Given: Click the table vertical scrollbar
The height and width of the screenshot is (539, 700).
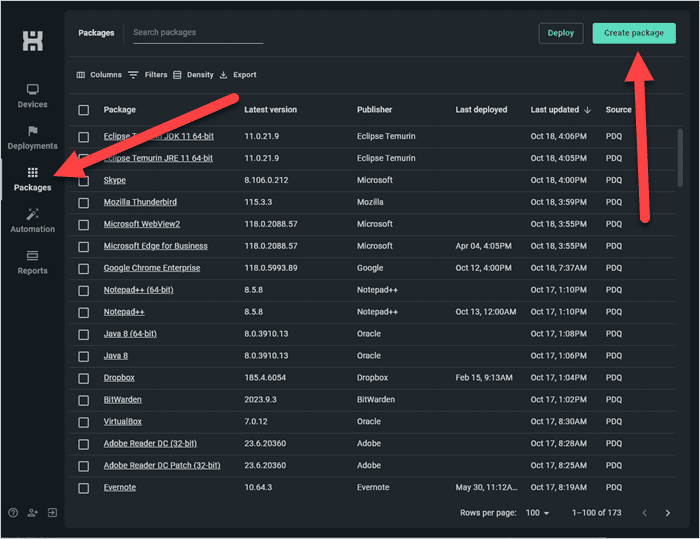Looking at the screenshot, I should pos(680,158).
